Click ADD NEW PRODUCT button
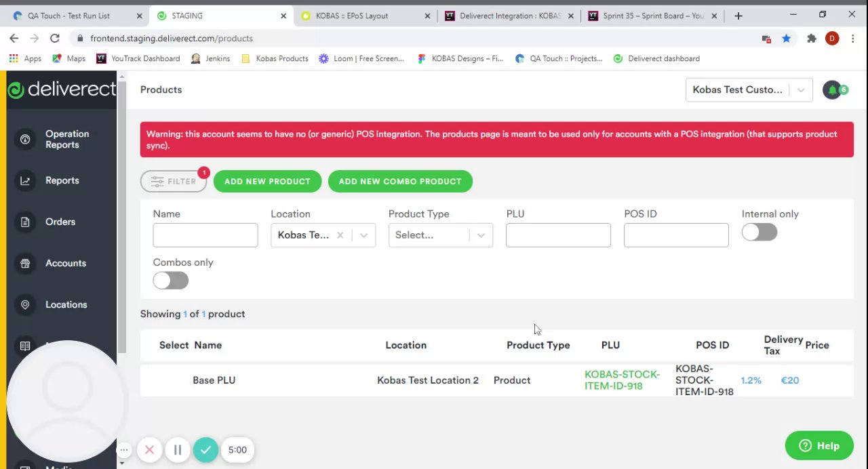 tap(267, 181)
